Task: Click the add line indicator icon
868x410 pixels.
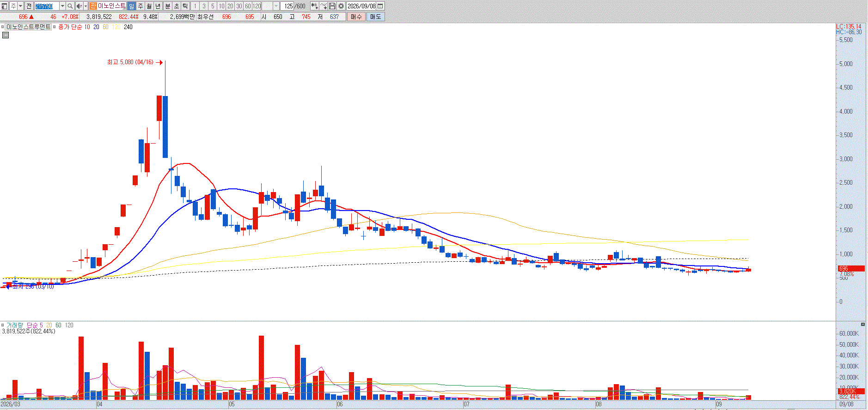Action: 324,6
